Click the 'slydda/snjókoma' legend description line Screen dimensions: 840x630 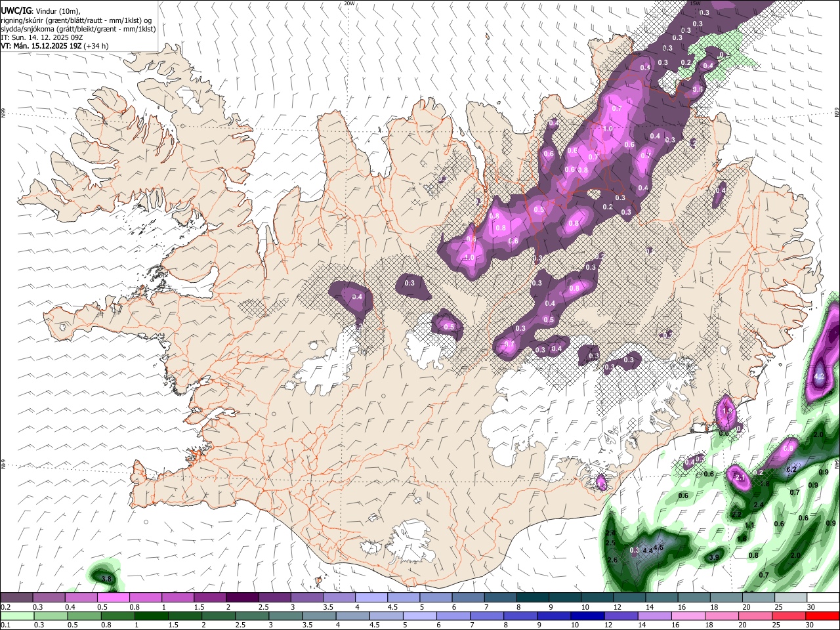(x=78, y=29)
